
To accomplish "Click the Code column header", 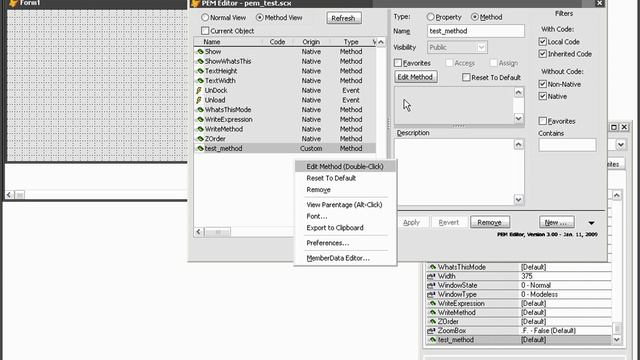I will tap(277, 42).
